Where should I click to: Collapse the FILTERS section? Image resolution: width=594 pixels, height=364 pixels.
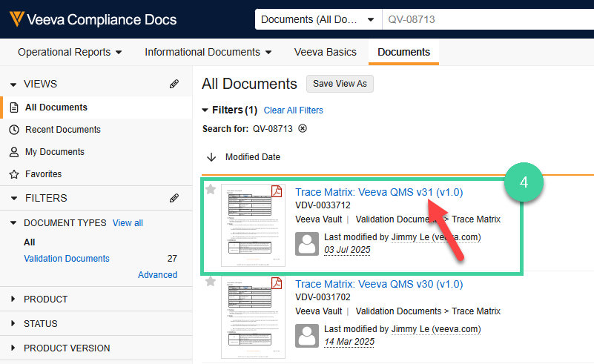coord(13,198)
